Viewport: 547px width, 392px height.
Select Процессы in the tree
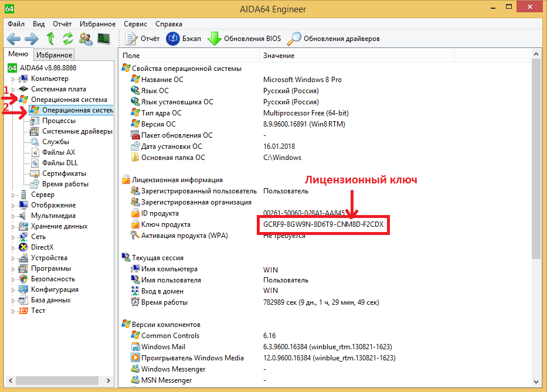(x=59, y=121)
